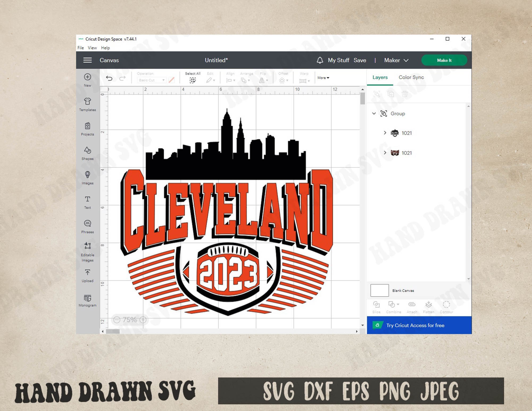Click the Make It button
This screenshot has width=532, height=411.
[444, 60]
